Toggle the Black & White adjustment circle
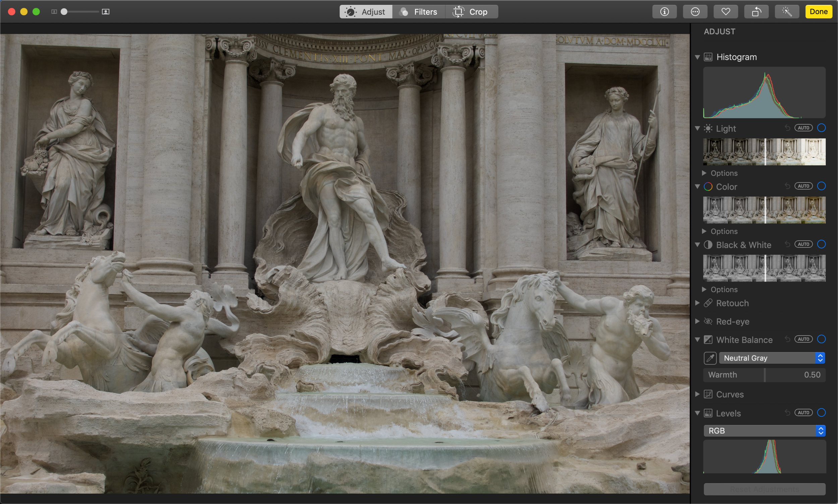 (x=821, y=244)
